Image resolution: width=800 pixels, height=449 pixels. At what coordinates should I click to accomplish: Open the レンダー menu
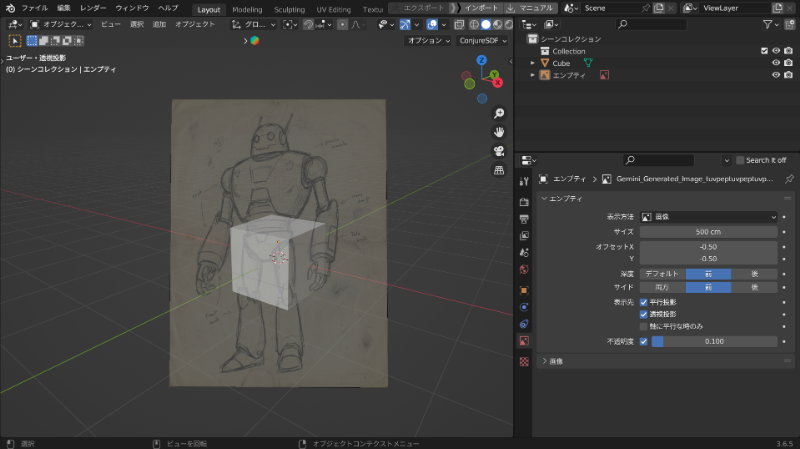click(93, 8)
